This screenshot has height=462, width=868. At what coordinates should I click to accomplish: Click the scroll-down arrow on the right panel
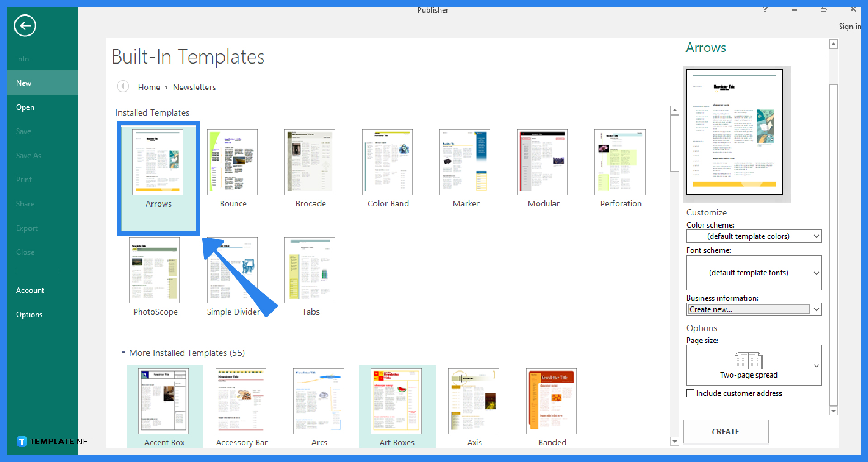[834, 411]
